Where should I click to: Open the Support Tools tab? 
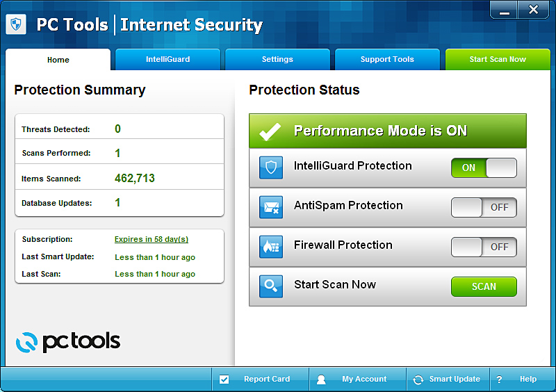387,59
